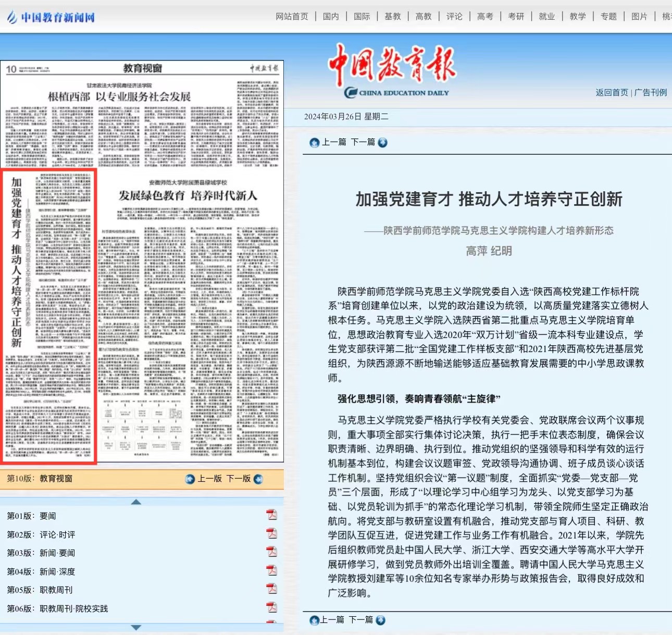Open the 高考 navigation menu item

(x=485, y=17)
